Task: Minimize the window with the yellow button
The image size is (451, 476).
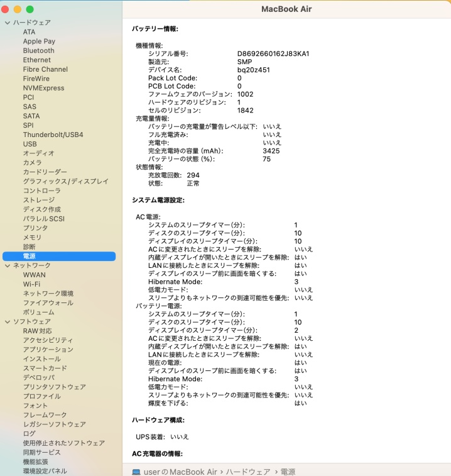Action: (x=18, y=9)
